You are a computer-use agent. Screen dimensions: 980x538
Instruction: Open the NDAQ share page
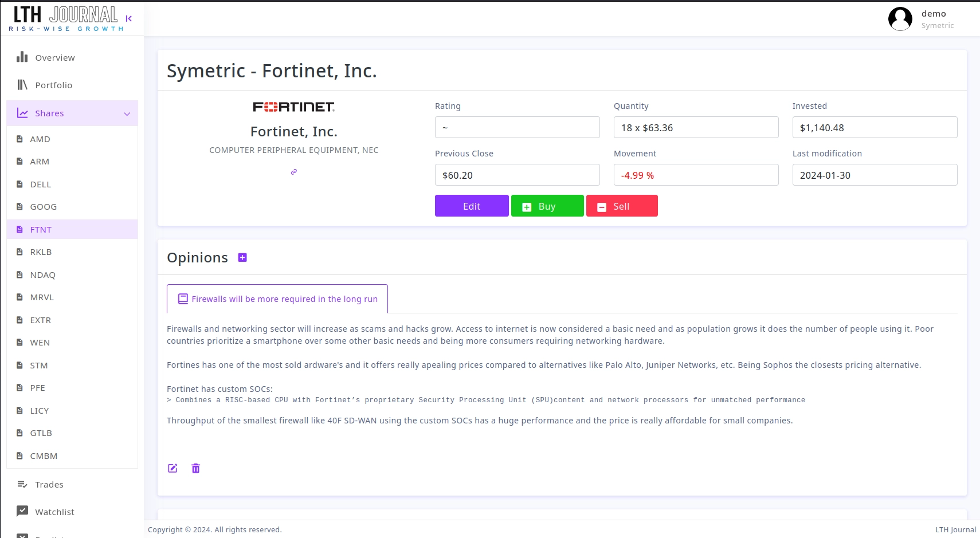72,274
